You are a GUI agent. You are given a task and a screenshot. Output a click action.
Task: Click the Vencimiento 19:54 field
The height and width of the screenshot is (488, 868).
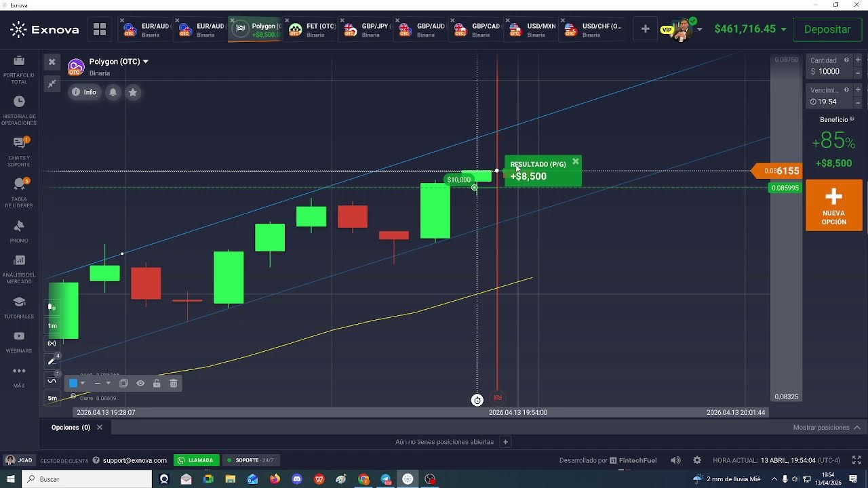pyautogui.click(x=829, y=96)
